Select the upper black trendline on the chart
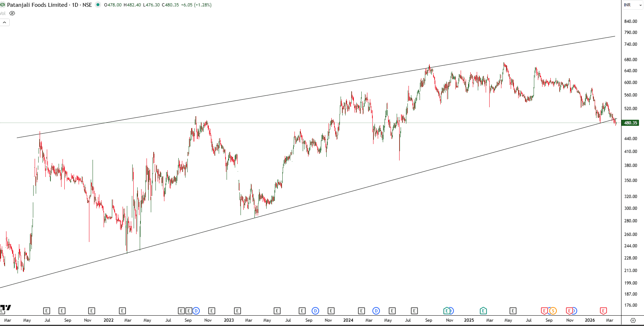 pos(316,87)
